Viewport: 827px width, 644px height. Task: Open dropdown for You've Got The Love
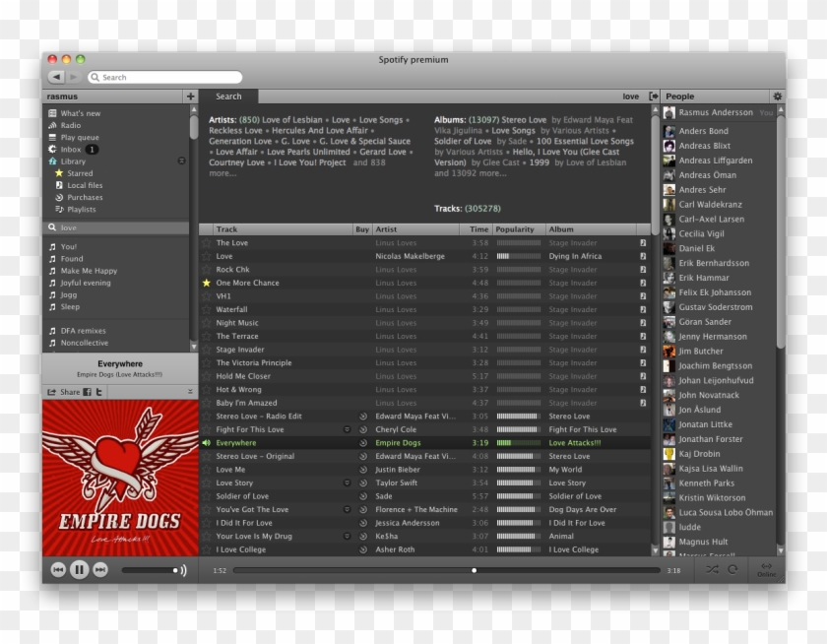click(x=347, y=509)
